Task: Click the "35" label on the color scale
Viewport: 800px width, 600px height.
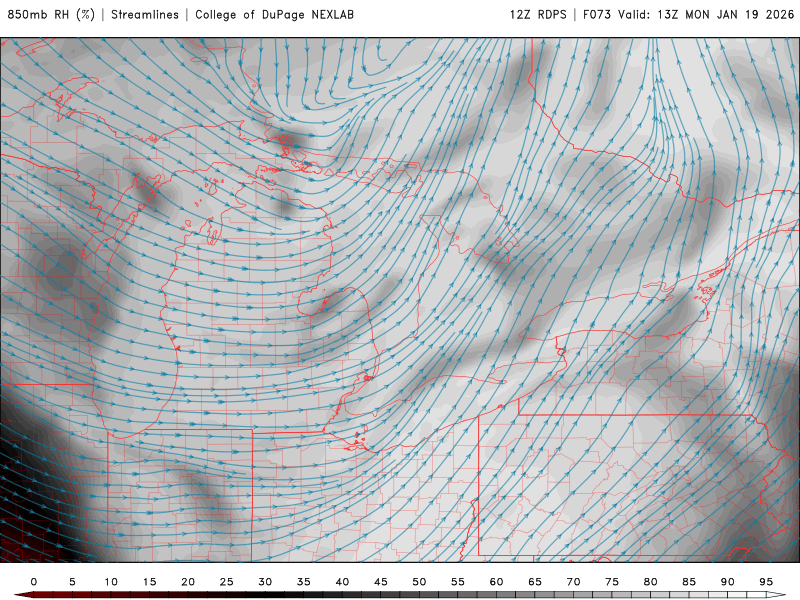Action: pyautogui.click(x=304, y=582)
